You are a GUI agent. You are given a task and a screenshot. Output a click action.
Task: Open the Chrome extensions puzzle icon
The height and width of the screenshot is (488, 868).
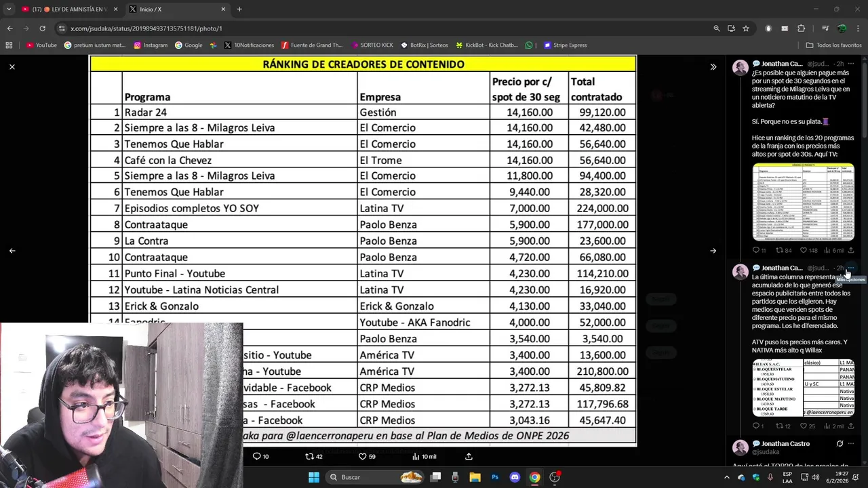(x=801, y=28)
